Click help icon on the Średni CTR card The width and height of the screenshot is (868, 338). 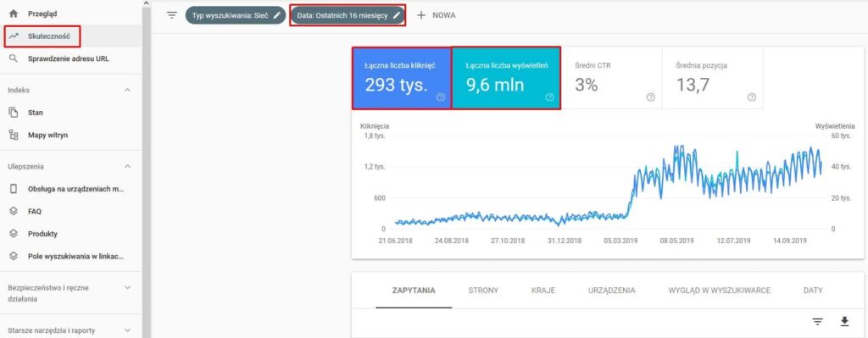[x=650, y=97]
